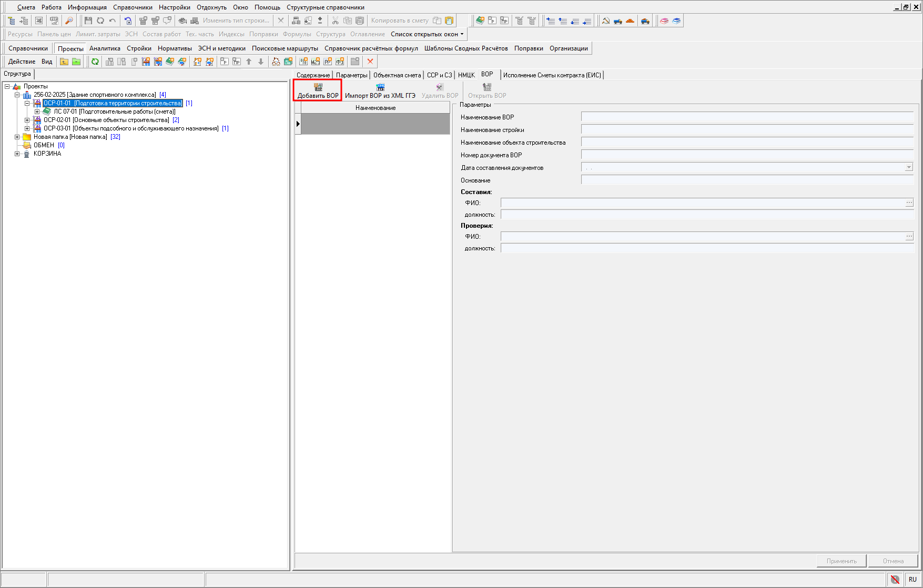Open the Список открытых окон dropdown
This screenshot has height=588, width=923.
pos(427,34)
